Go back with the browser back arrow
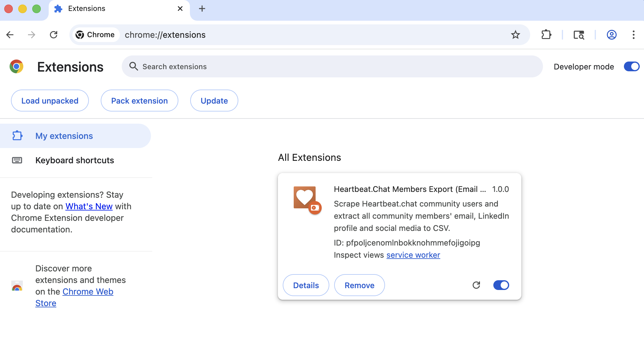644x357 pixels. point(10,35)
